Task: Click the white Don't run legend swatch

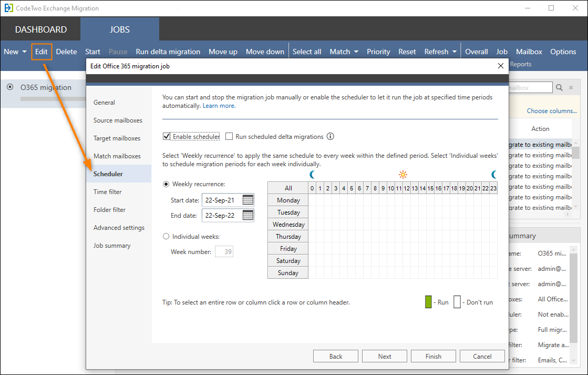Action: click(x=457, y=302)
